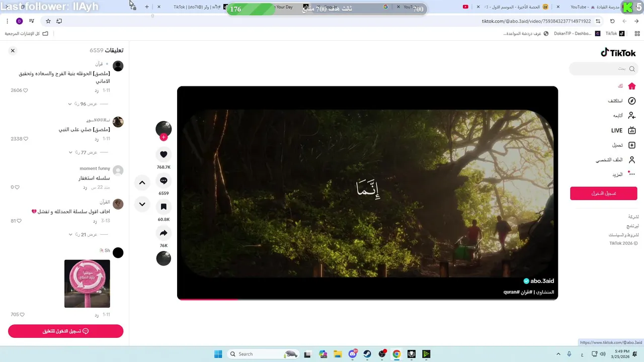644x362 pixels.
Task: Open the browser three-dot menu
Action: [7, 21]
